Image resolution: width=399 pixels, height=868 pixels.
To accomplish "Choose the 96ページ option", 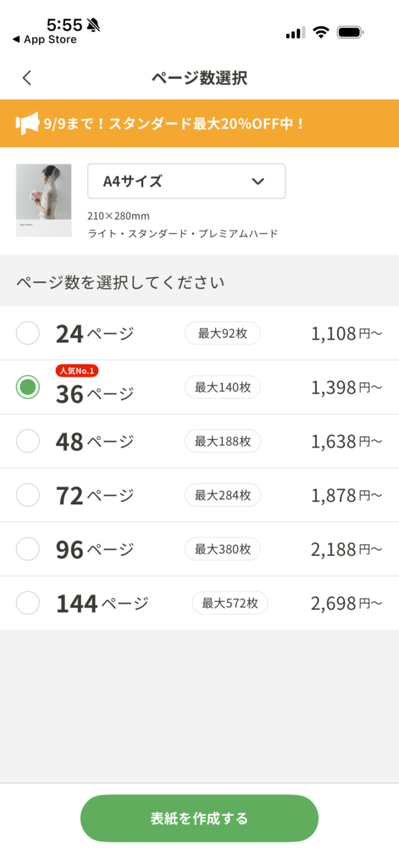I will [x=199, y=549].
